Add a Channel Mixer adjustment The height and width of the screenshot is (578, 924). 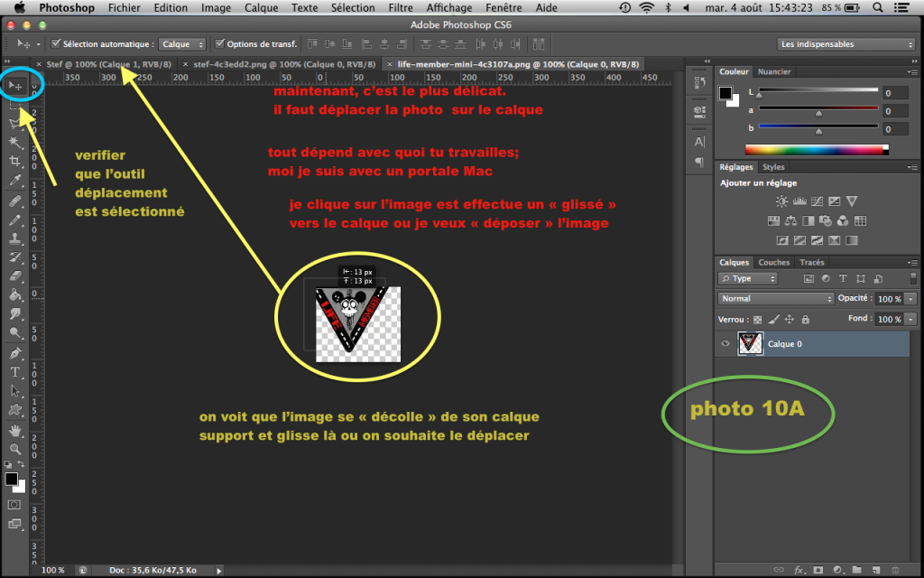[x=843, y=220]
